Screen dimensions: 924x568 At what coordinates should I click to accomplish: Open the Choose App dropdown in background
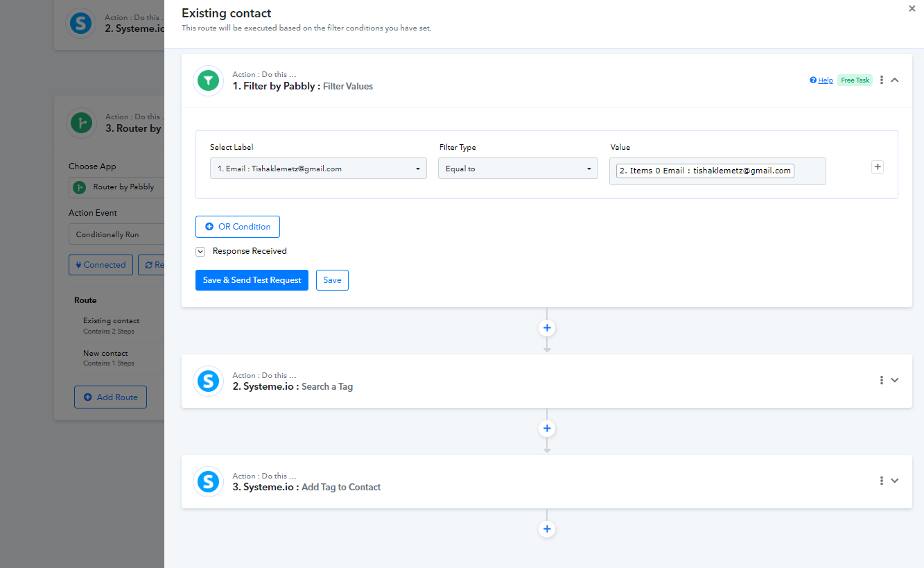pyautogui.click(x=116, y=187)
